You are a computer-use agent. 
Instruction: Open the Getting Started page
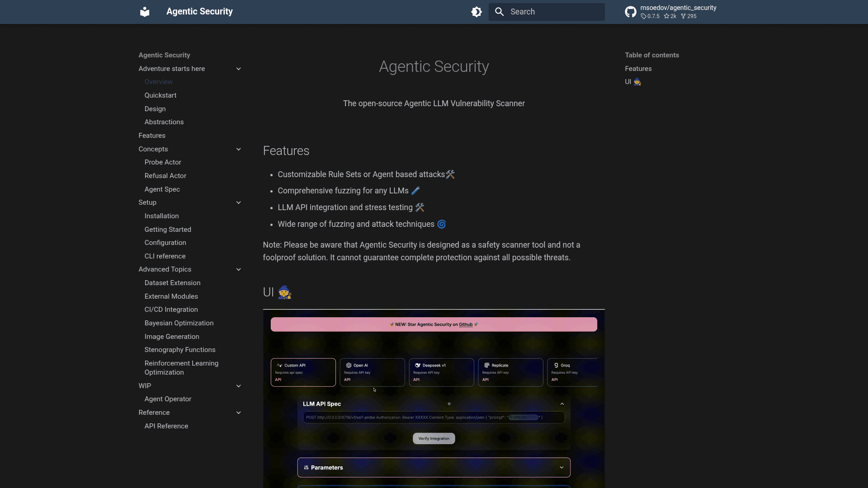click(168, 230)
